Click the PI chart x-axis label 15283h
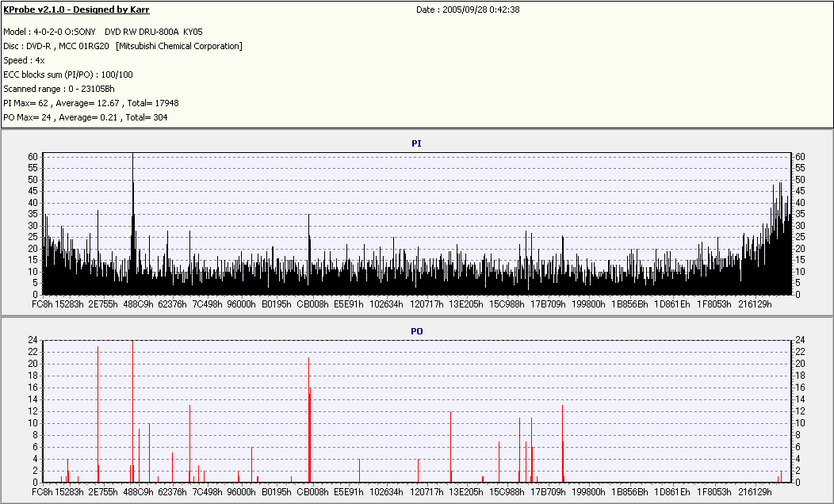 click(69, 304)
